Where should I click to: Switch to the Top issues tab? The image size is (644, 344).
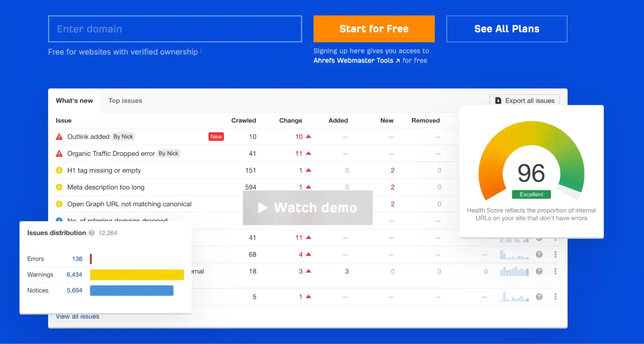(x=125, y=100)
